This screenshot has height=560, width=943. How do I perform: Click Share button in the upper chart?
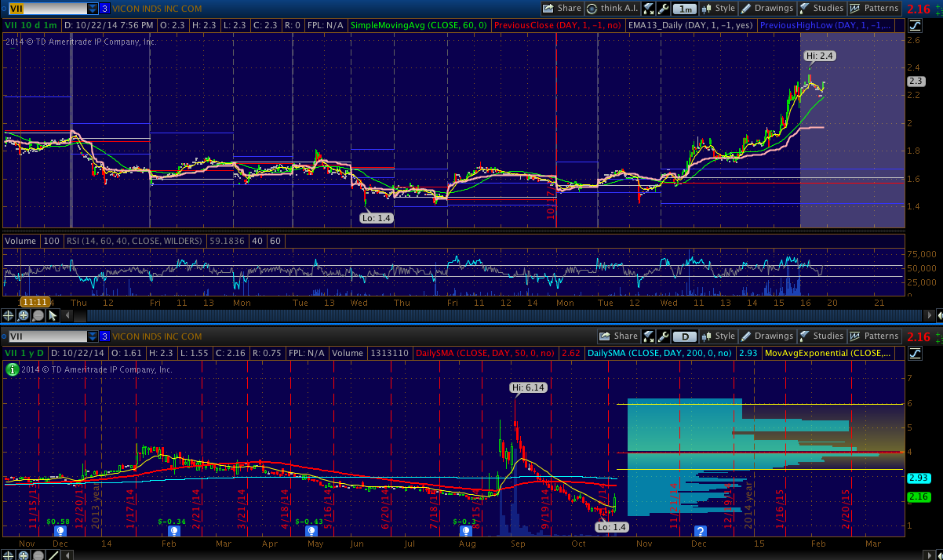[562, 9]
